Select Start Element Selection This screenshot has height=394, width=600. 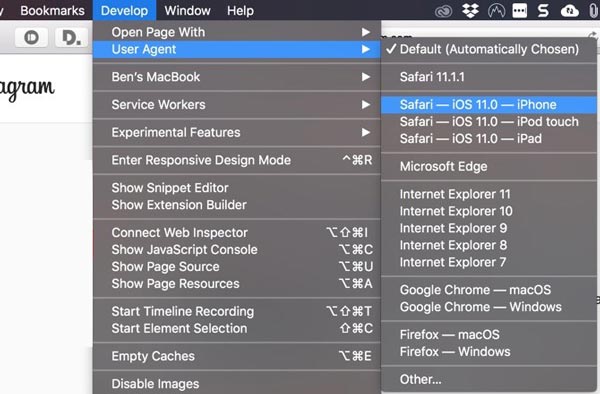(x=237, y=328)
